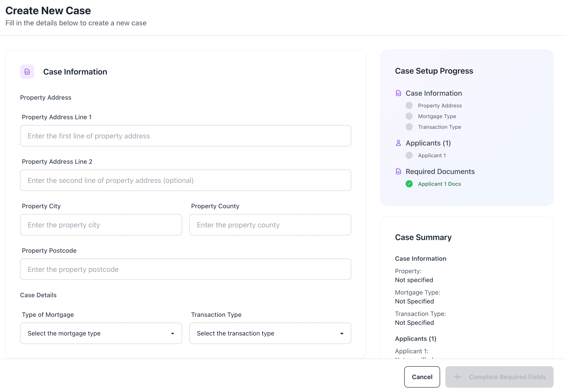The width and height of the screenshot is (566, 392).
Task: Click the Case Information icon in progress panel
Action: [398, 93]
